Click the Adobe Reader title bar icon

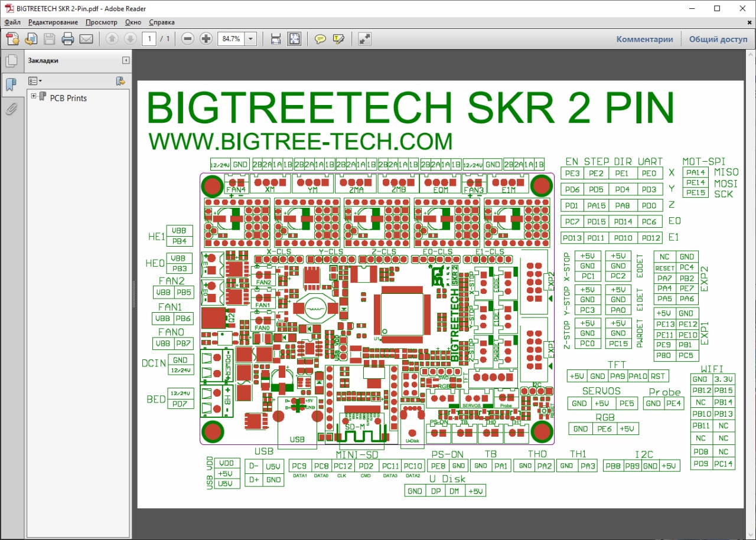tap(9, 8)
